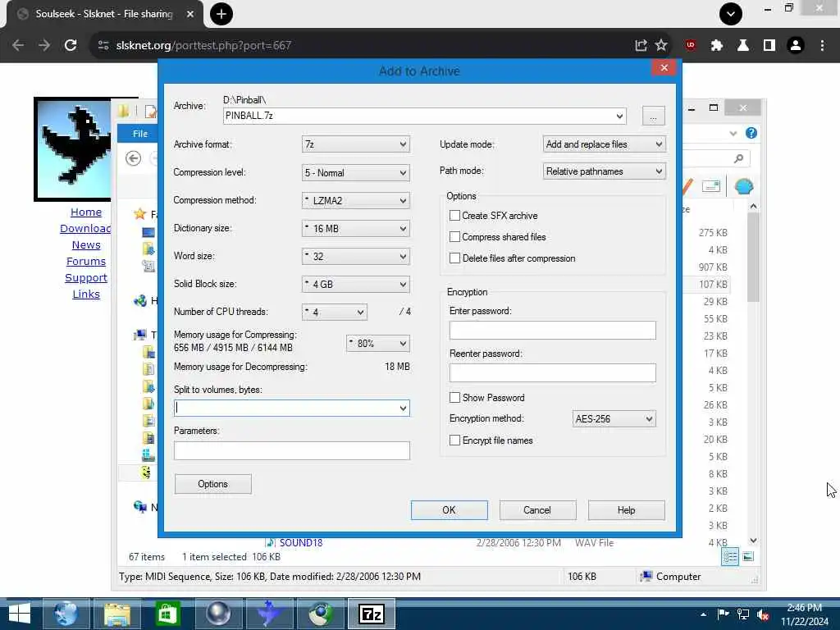The width and height of the screenshot is (840, 630).
Task: Open News link on Soulseek page
Action: click(85, 244)
